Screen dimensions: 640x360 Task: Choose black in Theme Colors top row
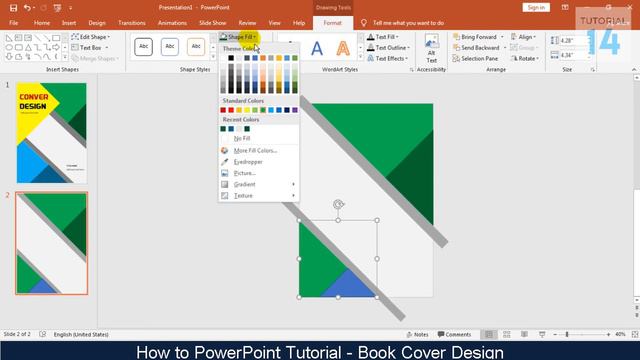coord(231,58)
